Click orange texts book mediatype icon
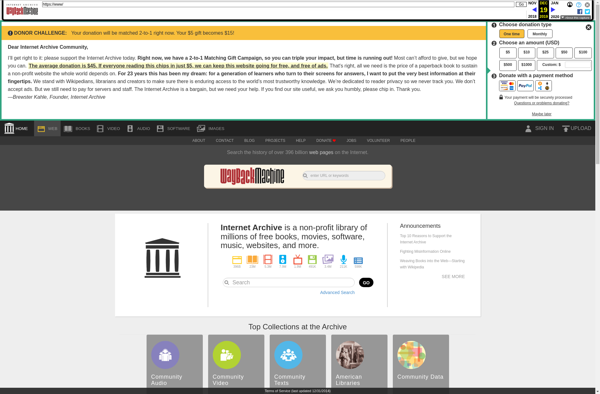 click(x=252, y=260)
